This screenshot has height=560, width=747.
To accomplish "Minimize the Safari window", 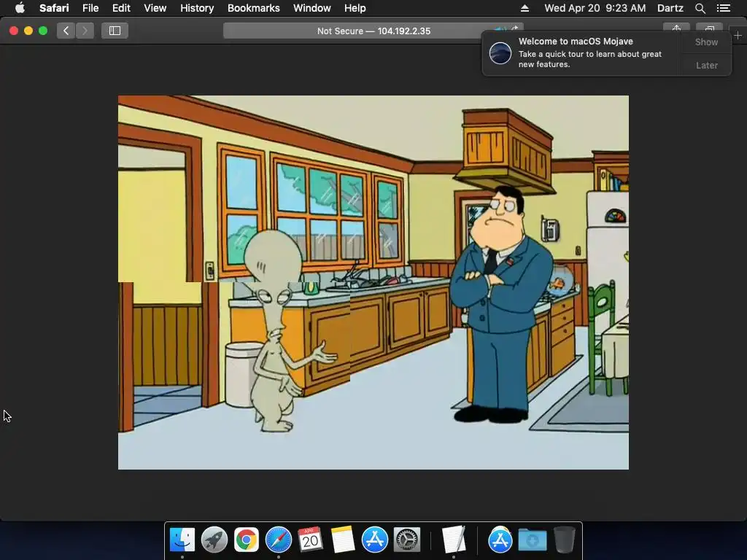I will coord(28,31).
